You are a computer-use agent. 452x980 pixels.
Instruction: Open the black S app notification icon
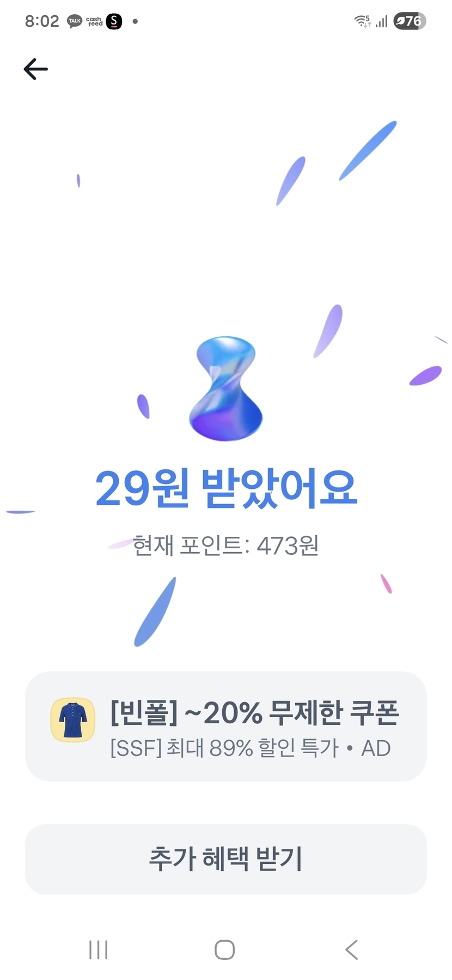(x=114, y=21)
